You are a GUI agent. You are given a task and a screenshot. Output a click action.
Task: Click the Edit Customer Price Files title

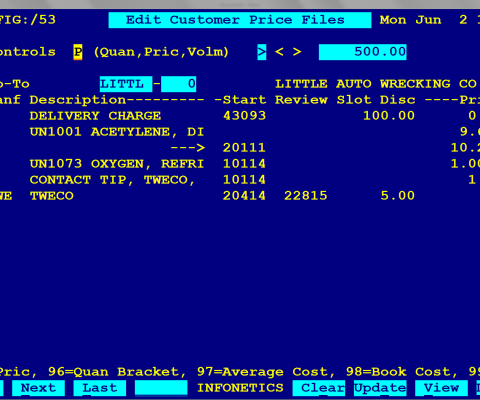[x=240, y=20]
